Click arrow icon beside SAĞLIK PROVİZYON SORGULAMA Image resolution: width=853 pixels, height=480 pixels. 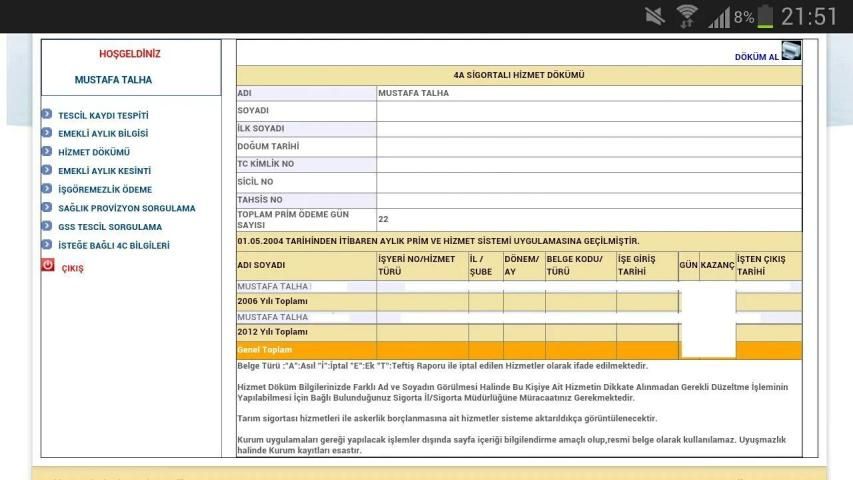[x=47, y=208]
